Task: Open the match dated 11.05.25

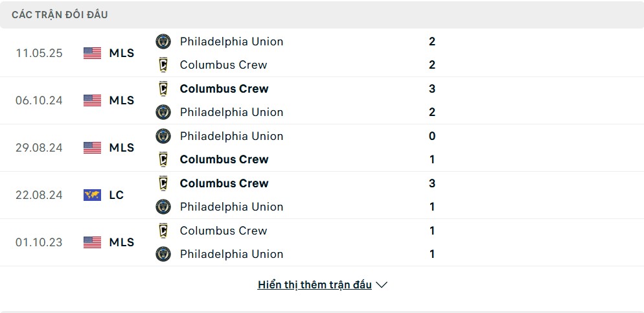Action: tap(322, 53)
